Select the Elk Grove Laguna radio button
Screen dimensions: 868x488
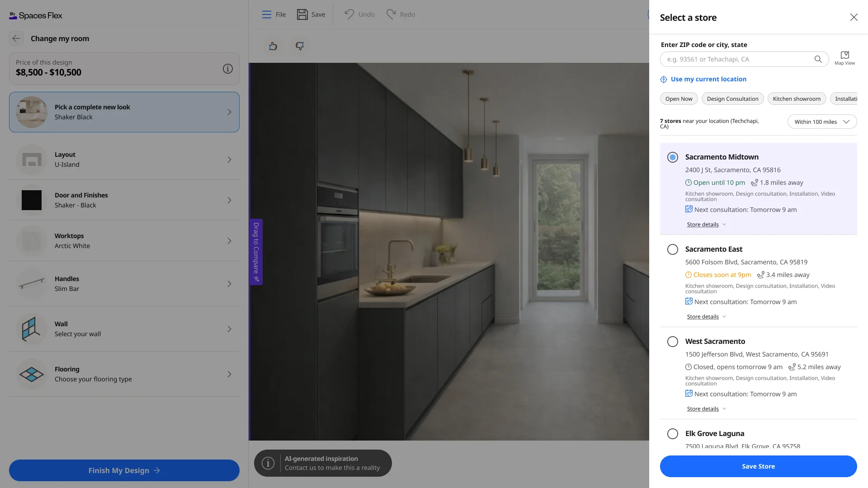673,434
